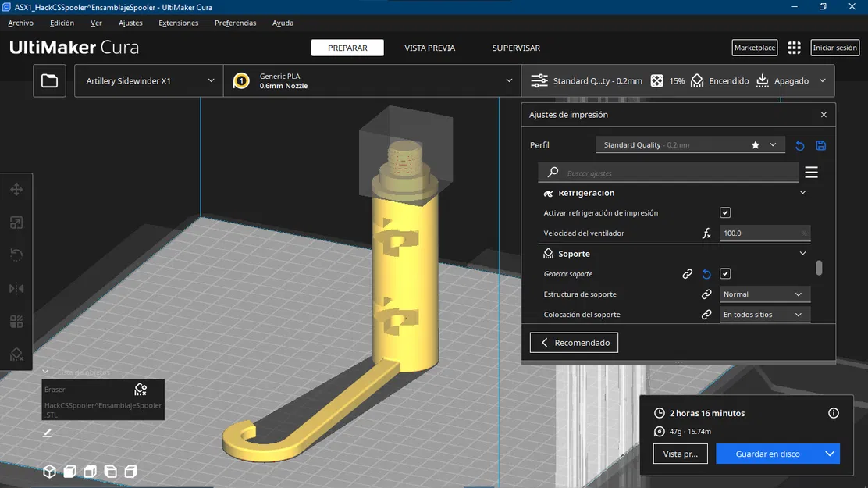
Task: Click Guardar en disco button
Action: coord(768,454)
